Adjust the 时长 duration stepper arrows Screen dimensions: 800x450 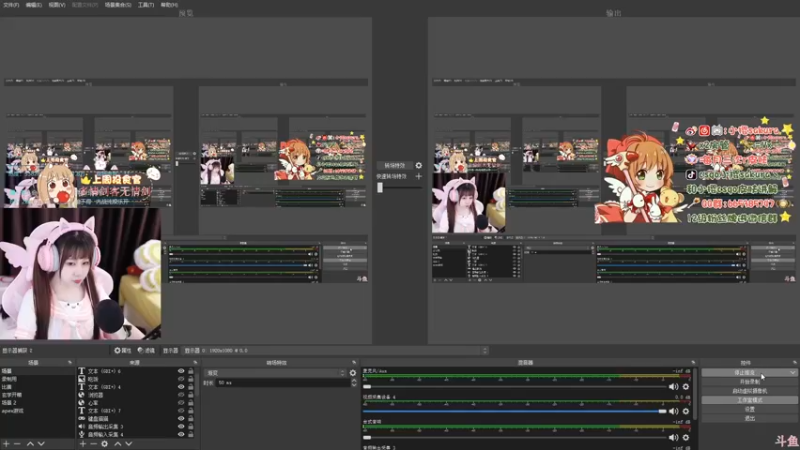354,383
